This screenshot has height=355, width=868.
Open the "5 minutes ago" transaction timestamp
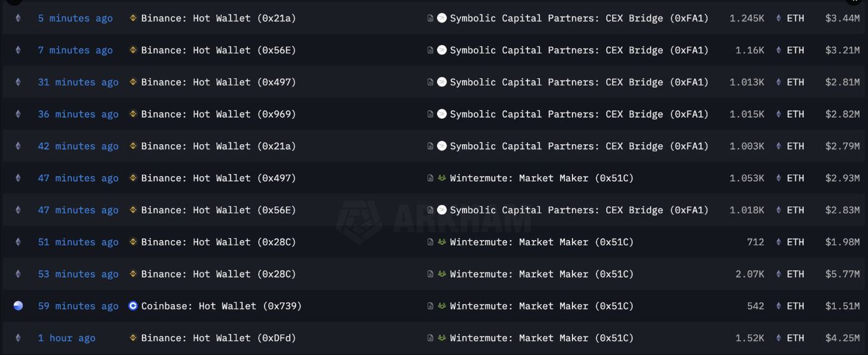click(75, 18)
